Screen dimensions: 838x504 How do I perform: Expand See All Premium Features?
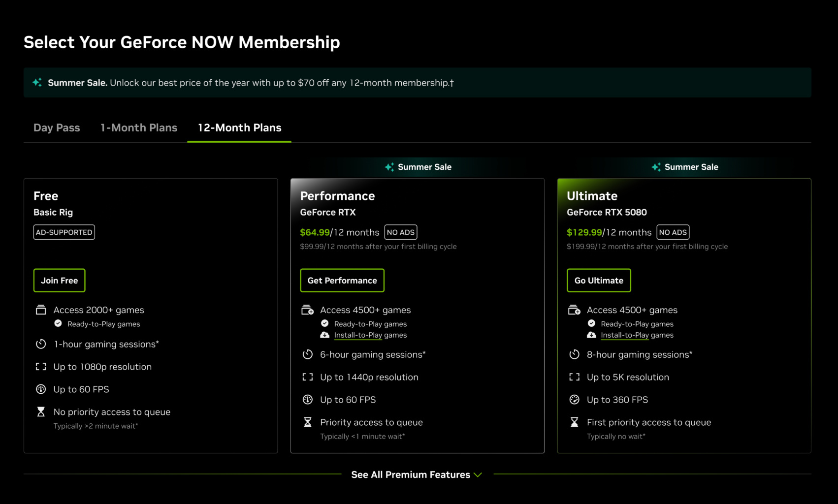coord(417,474)
